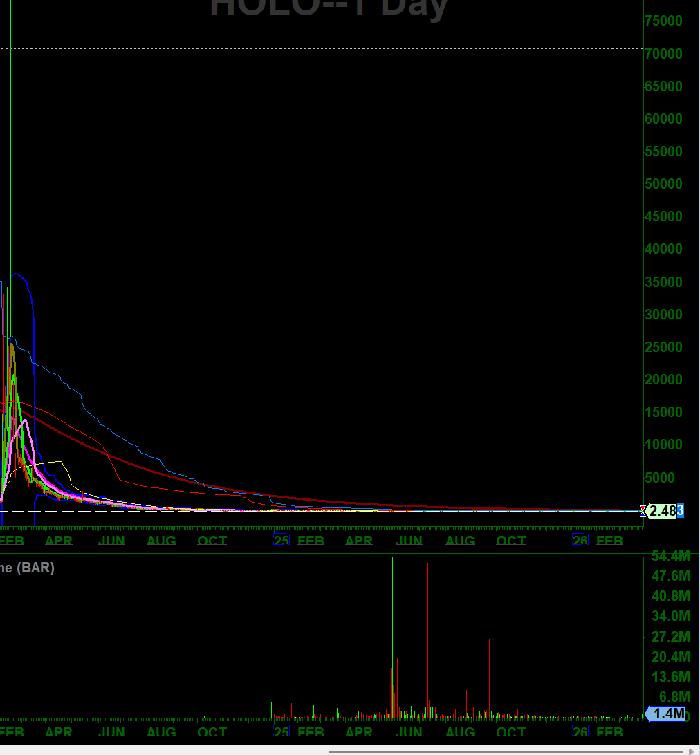Click the 30000 price axis label
The width and height of the screenshot is (700, 755).
(x=663, y=315)
